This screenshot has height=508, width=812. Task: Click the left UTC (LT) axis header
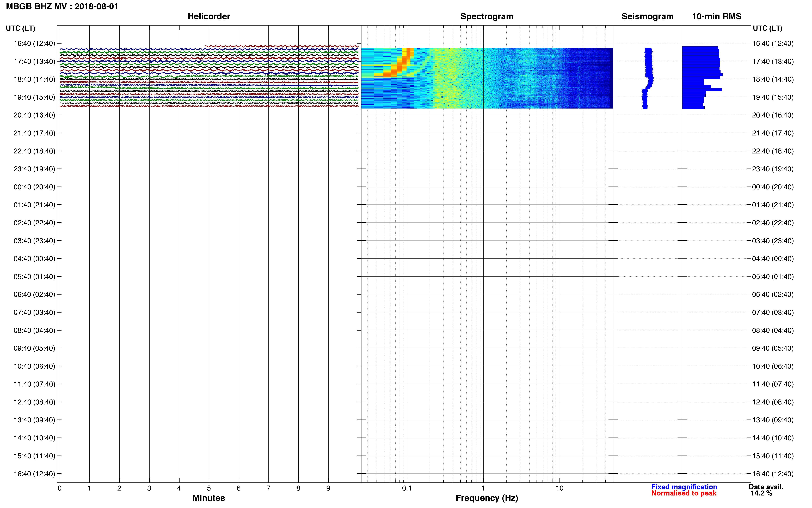click(x=21, y=28)
